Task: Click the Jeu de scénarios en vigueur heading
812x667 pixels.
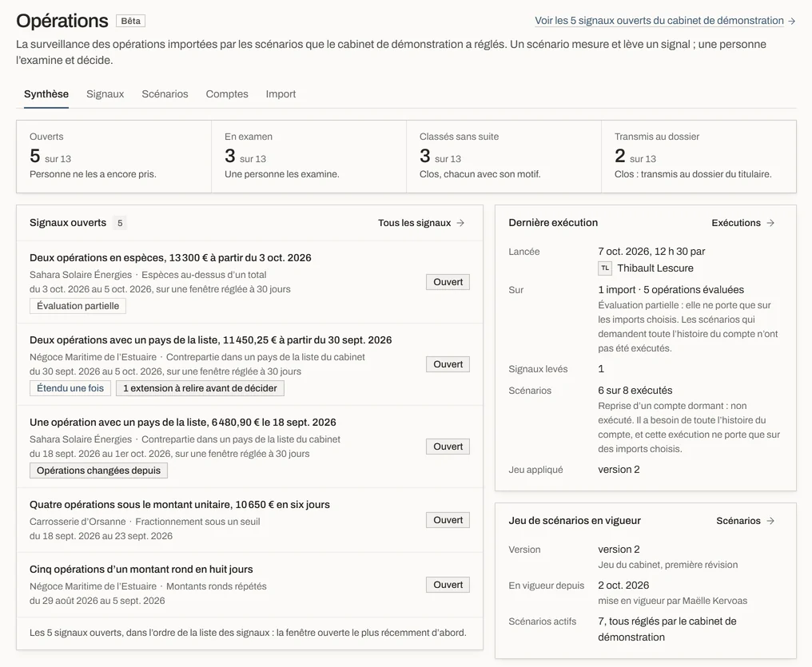Action: [x=575, y=521]
